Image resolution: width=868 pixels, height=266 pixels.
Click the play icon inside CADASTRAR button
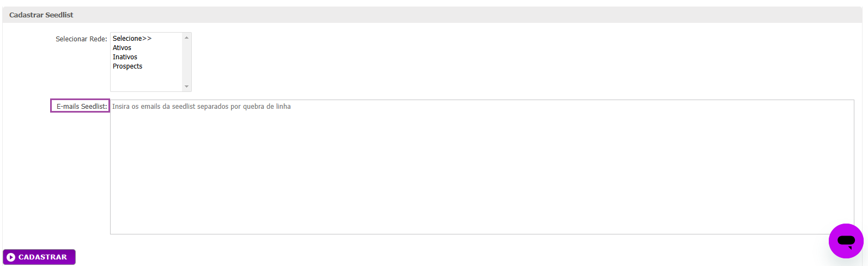tap(11, 257)
